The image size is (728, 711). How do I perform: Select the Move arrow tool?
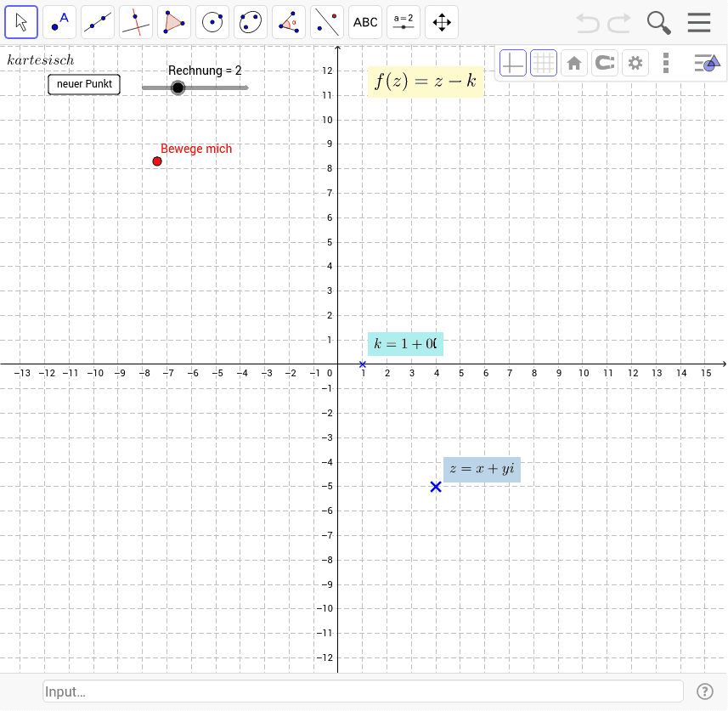21,22
